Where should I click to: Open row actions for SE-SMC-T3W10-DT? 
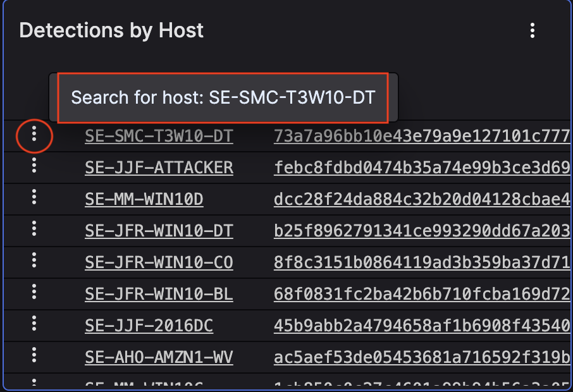(x=34, y=135)
